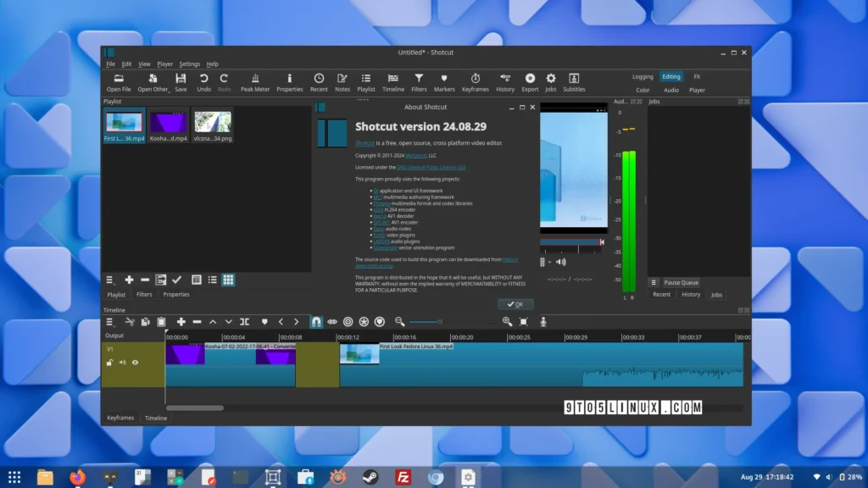
Task: Open the player zoom grid dropdown
Action: tap(545, 263)
